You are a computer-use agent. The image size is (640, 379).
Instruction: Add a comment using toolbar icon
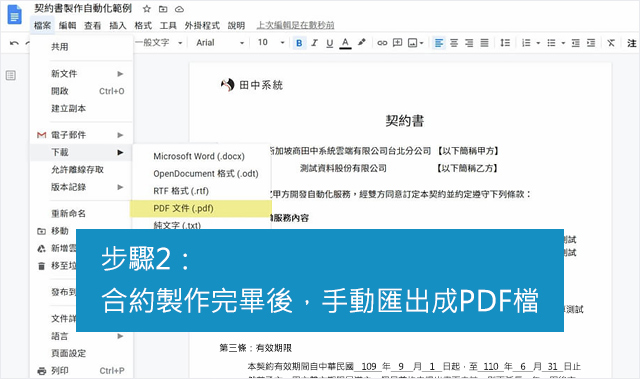[397, 42]
